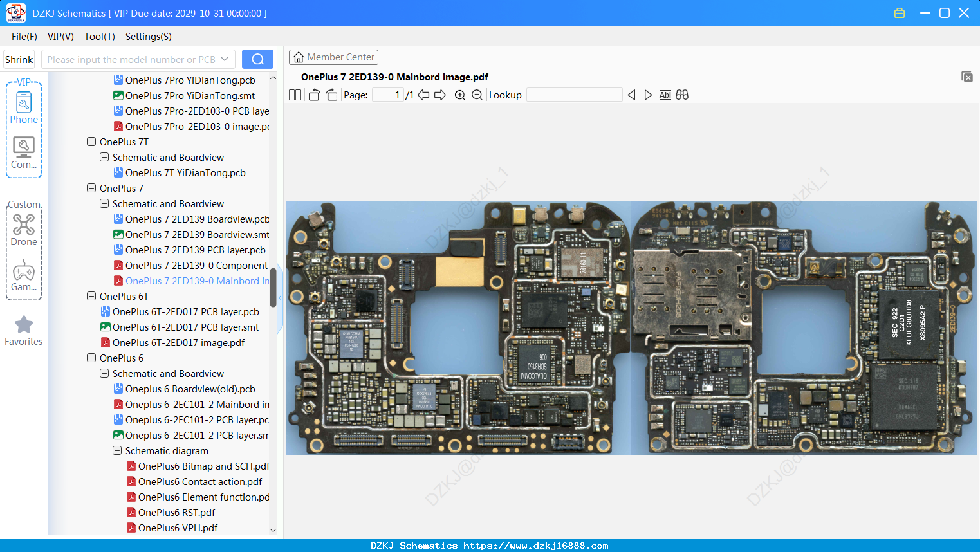The image size is (980, 552).
Task: Rotate page clockwise icon
Action: [331, 95]
